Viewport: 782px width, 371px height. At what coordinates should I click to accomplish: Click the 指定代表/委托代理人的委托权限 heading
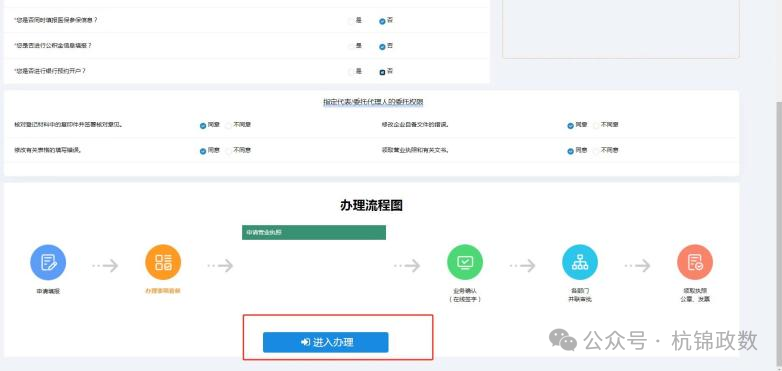pyautogui.click(x=373, y=102)
